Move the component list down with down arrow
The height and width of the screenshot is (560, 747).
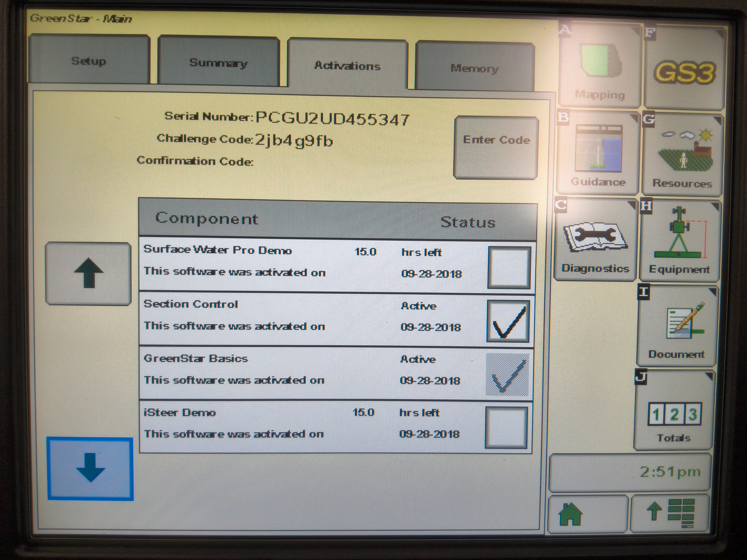tap(90, 469)
